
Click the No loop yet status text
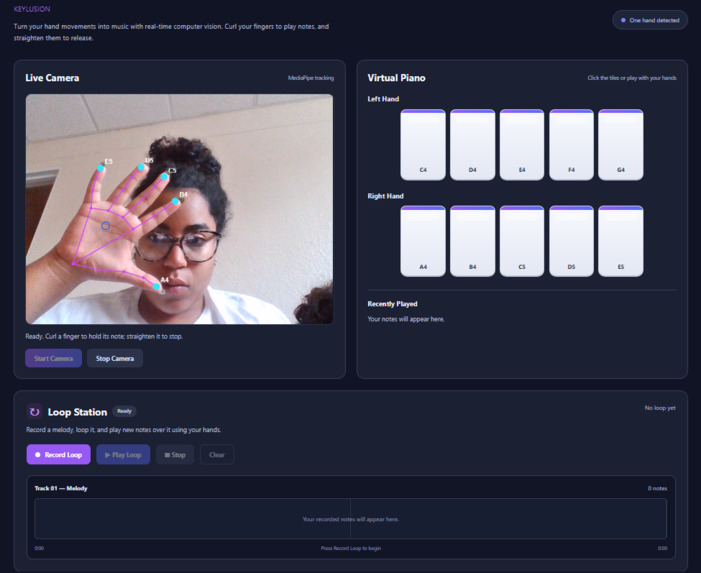point(660,408)
